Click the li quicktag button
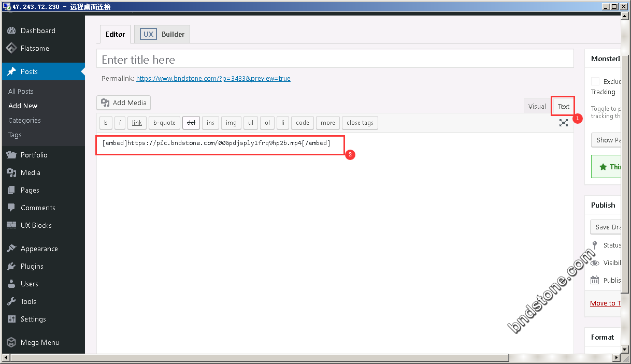The width and height of the screenshot is (631, 364). (x=283, y=123)
